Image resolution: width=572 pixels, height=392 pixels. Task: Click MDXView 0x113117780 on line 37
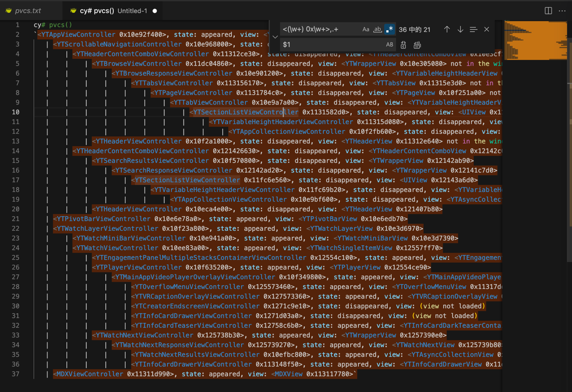coord(314,374)
